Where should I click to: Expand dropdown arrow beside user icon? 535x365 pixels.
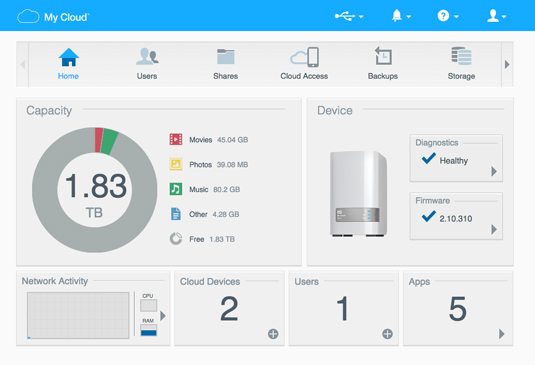pyautogui.click(x=504, y=16)
